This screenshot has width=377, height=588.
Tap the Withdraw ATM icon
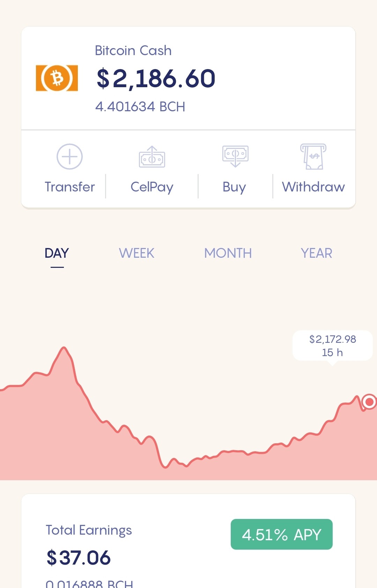(313, 157)
